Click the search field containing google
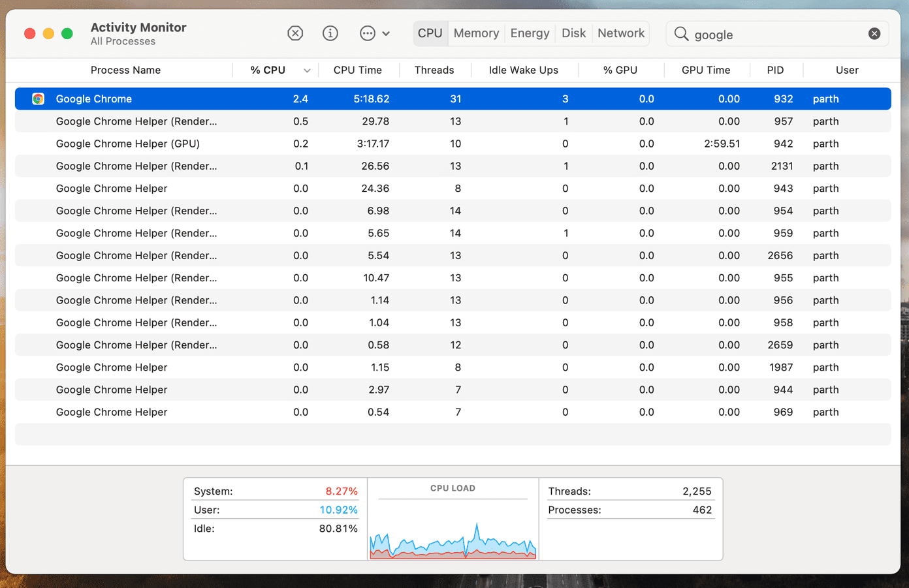Screen dimensions: 909x588 [777, 34]
